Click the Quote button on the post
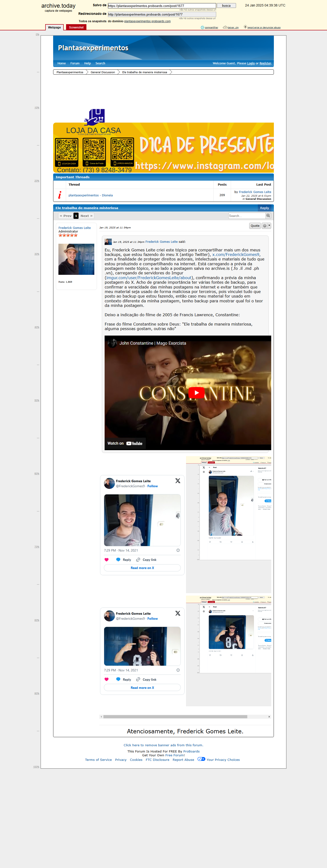 [255, 226]
